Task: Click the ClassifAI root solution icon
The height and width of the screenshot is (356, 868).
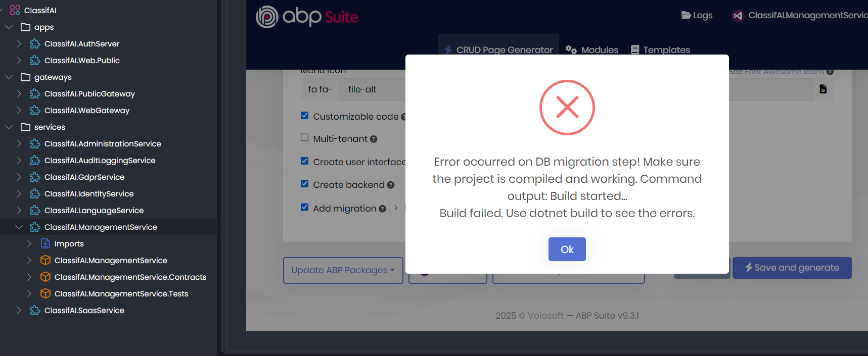Action: (x=15, y=10)
